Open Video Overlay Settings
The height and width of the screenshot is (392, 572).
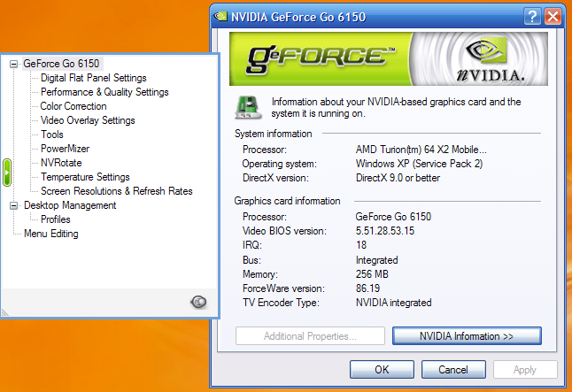coord(88,120)
